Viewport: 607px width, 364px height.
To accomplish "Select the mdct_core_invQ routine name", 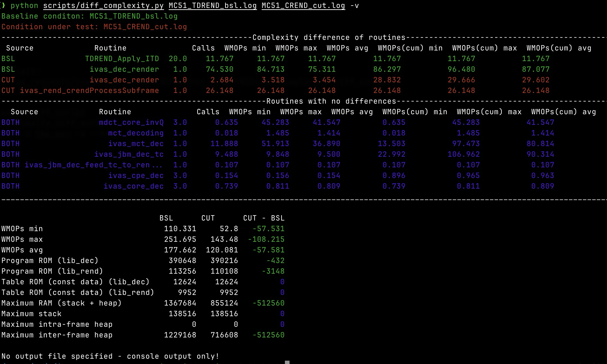I will pos(131,123).
